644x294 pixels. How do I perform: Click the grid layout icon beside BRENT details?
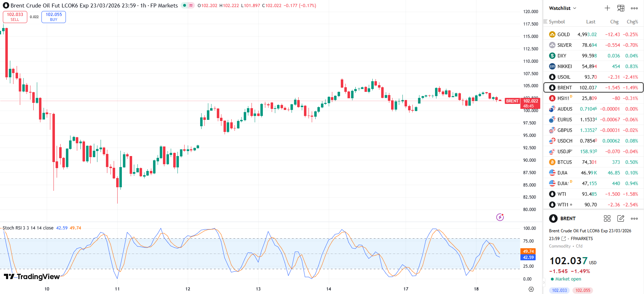607,218
